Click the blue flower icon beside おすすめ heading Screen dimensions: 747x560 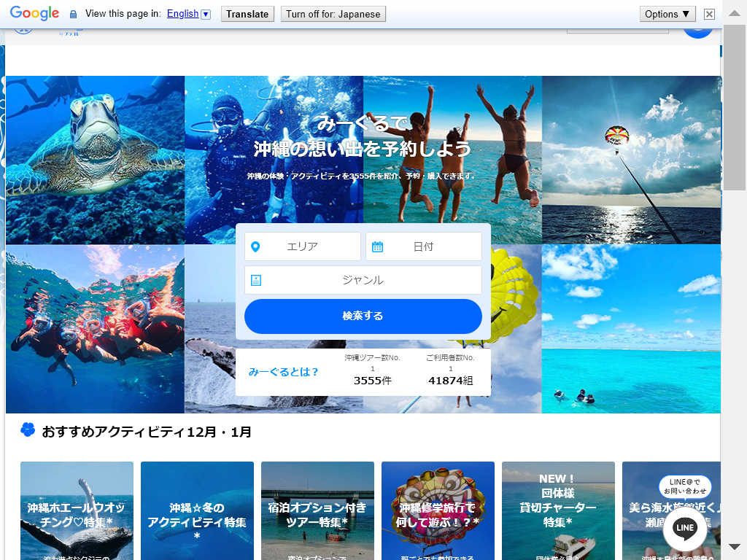(28, 430)
